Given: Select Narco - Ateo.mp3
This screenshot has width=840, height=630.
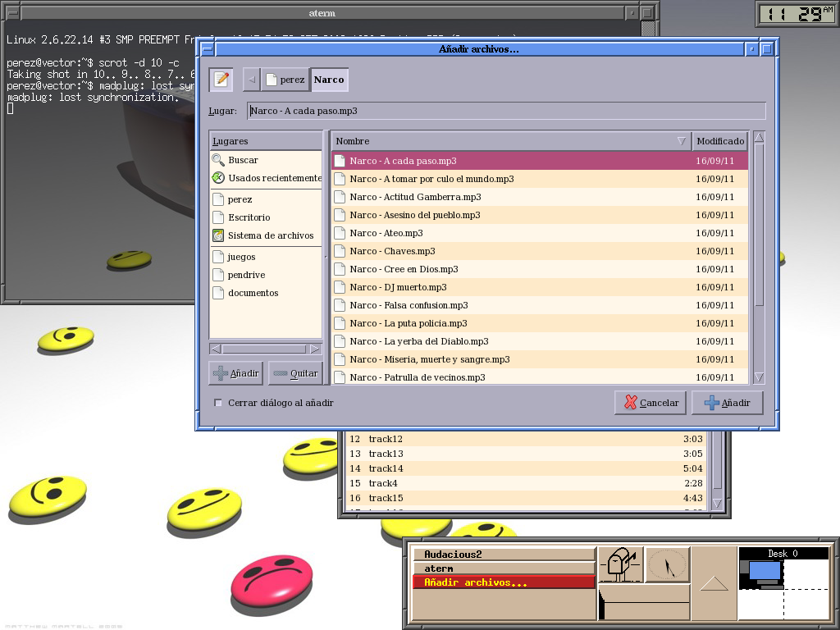Looking at the screenshot, I should coord(540,233).
